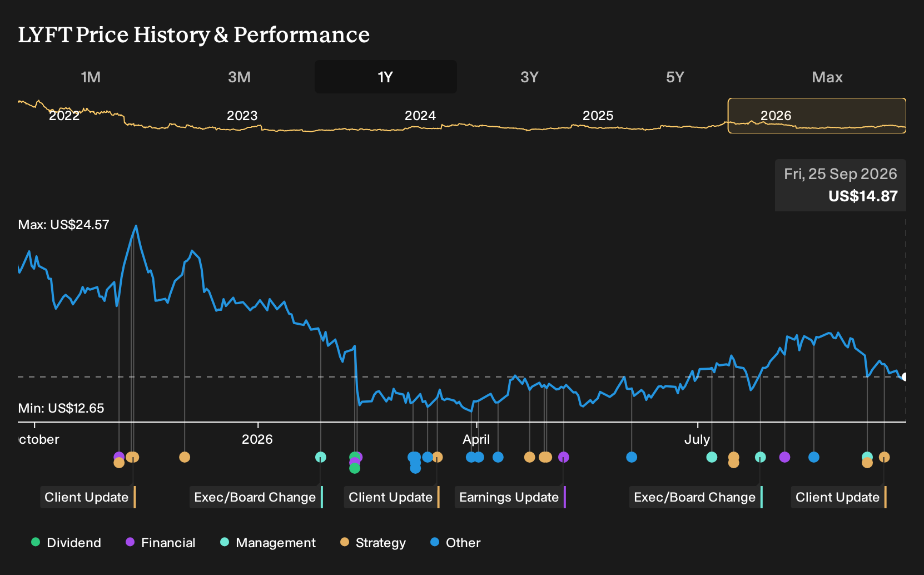Toggle the Strategy legend filter

click(373, 543)
